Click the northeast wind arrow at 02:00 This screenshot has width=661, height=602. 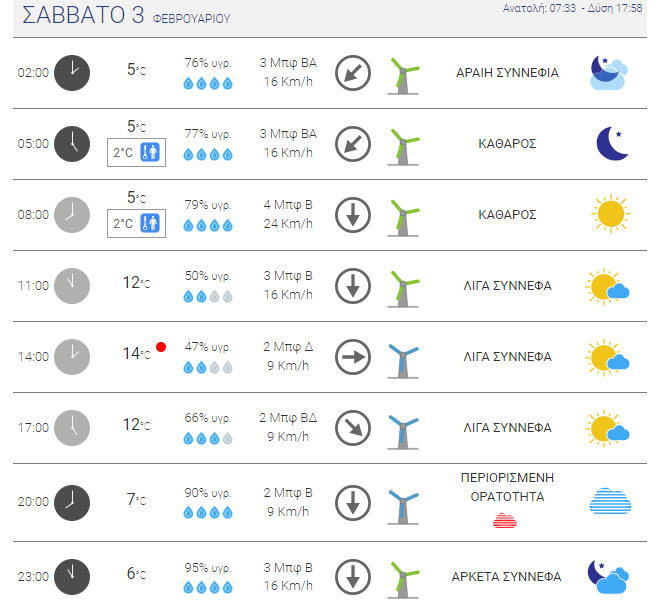[353, 73]
